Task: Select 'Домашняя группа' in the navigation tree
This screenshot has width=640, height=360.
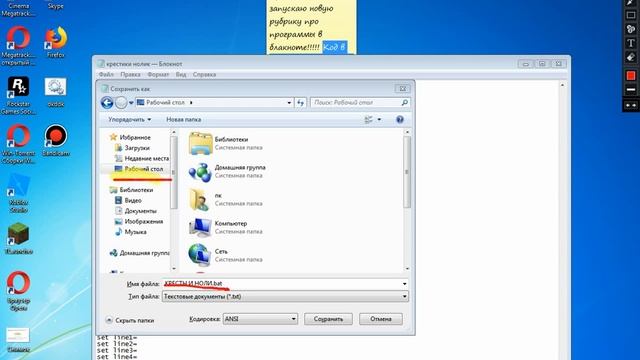Action: click(x=144, y=253)
